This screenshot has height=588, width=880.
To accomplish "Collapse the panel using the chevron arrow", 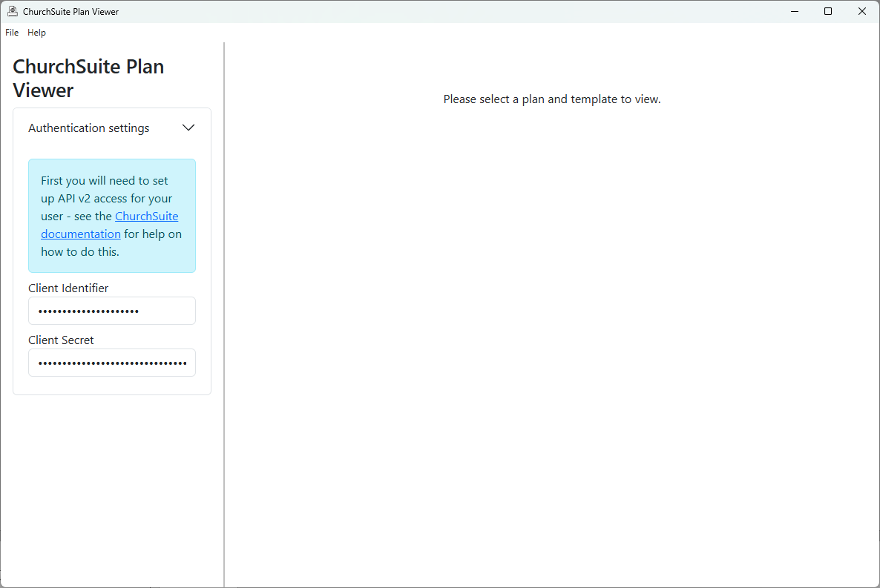I will click(x=188, y=128).
